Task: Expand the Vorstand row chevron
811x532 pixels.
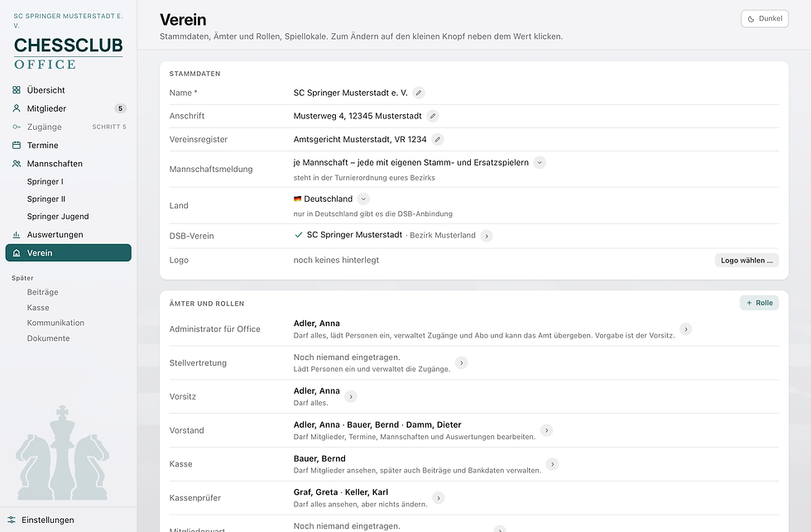Action: [x=546, y=431]
